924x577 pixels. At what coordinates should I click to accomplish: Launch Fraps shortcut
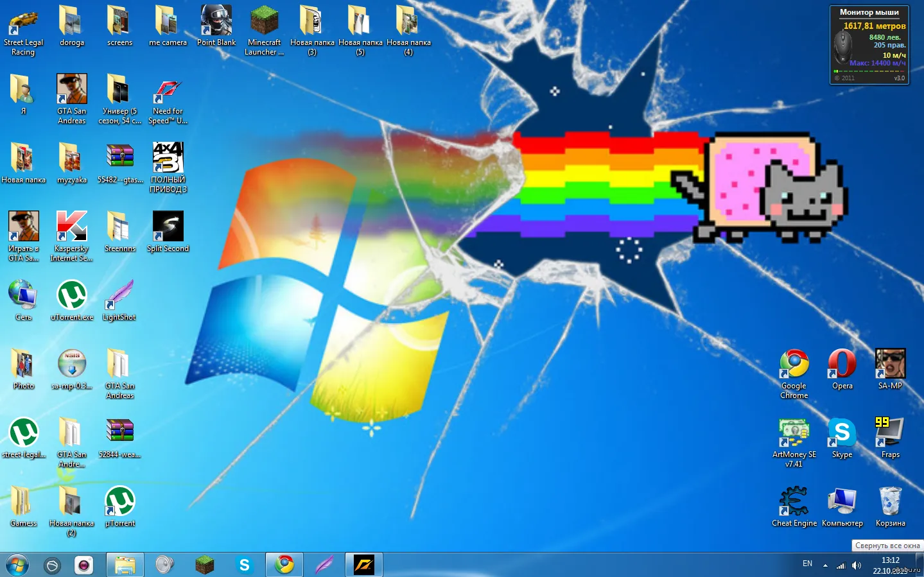(x=891, y=438)
